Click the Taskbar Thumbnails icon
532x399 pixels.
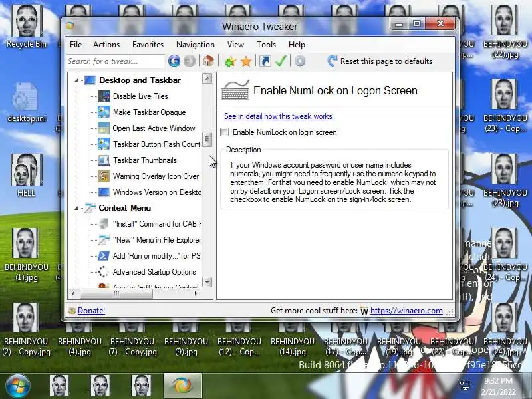pyautogui.click(x=104, y=160)
